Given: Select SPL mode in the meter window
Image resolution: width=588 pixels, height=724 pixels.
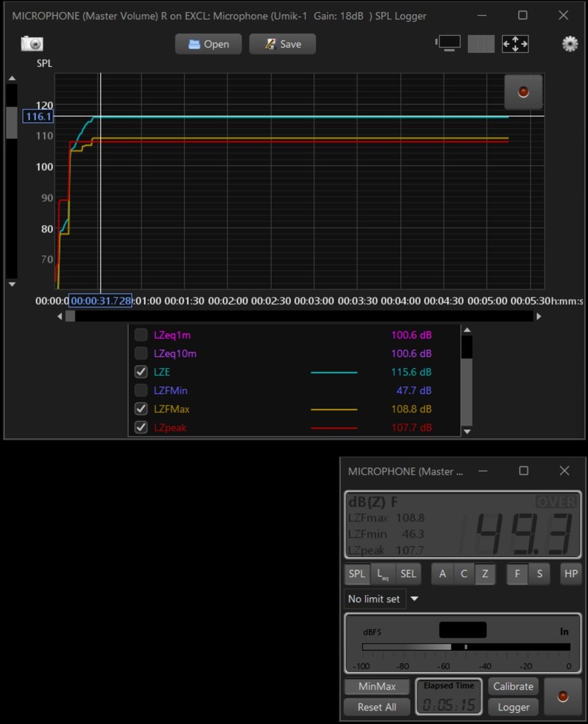Looking at the screenshot, I should click(357, 574).
